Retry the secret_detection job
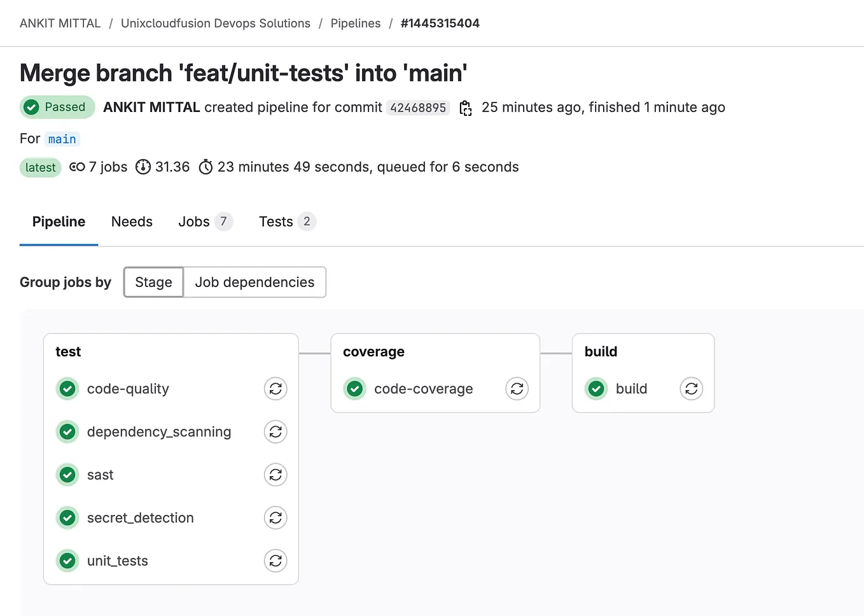864x616 pixels. [275, 517]
